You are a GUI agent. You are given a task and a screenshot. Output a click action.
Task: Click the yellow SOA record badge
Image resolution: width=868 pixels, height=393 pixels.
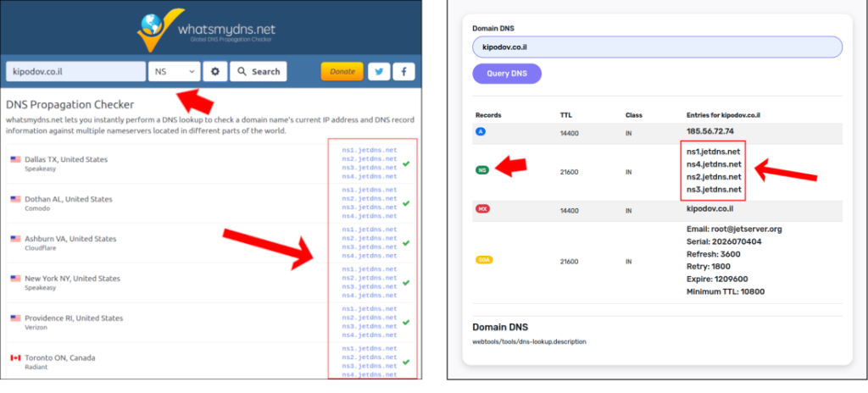click(x=484, y=259)
